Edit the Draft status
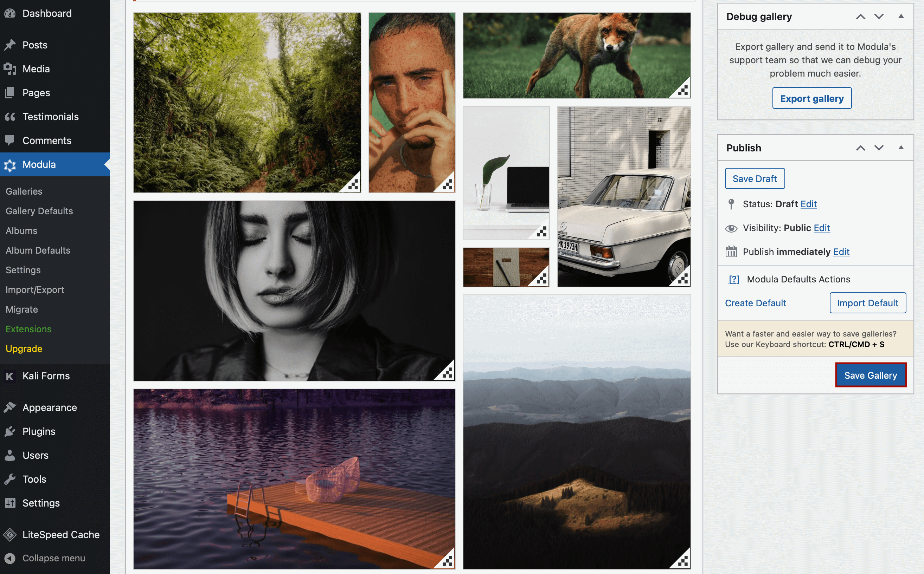The width and height of the screenshot is (924, 574). tap(809, 204)
